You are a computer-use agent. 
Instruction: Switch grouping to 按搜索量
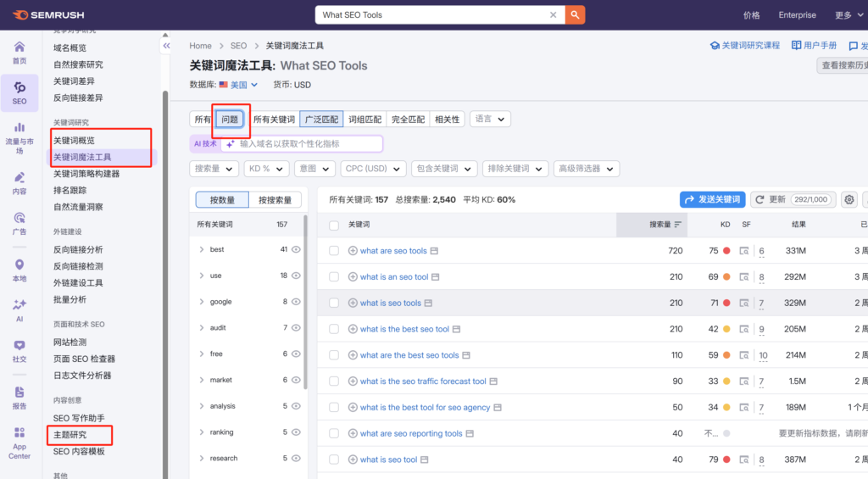click(x=275, y=200)
